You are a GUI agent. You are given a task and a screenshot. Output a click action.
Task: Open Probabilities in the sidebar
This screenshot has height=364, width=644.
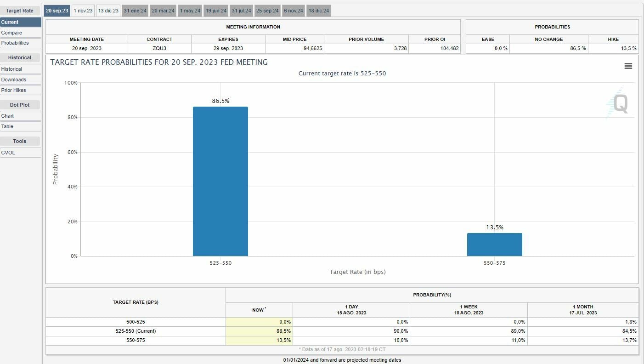[21, 43]
